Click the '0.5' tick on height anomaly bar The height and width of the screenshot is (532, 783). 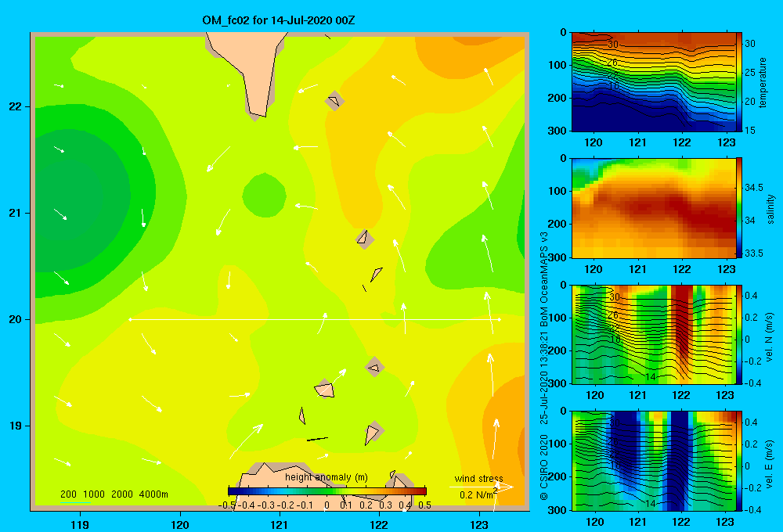point(425,505)
